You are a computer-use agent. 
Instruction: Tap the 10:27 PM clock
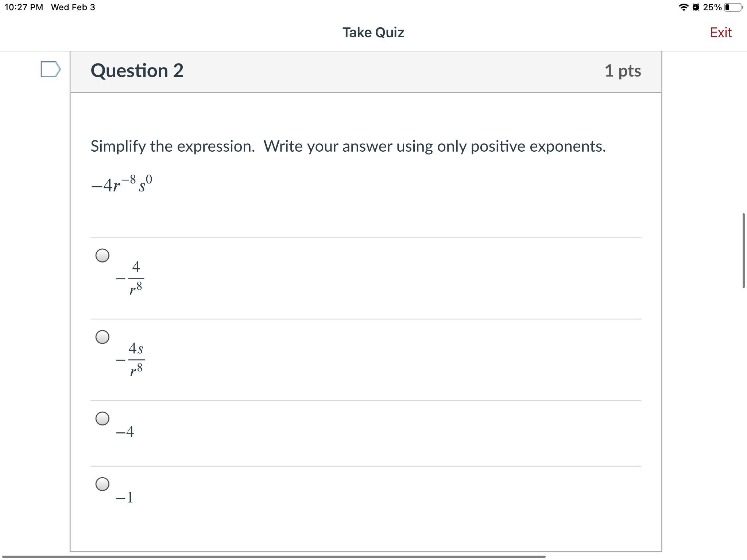(x=24, y=7)
